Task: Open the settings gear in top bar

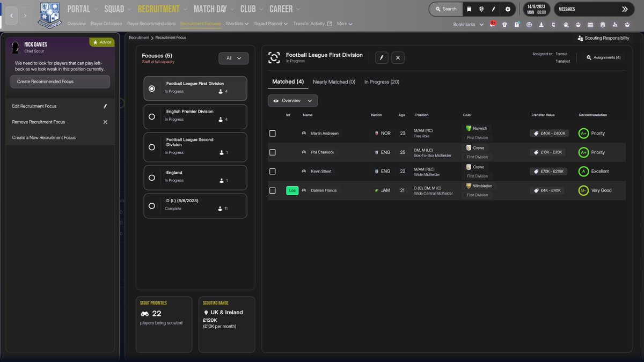Action: 508,9
